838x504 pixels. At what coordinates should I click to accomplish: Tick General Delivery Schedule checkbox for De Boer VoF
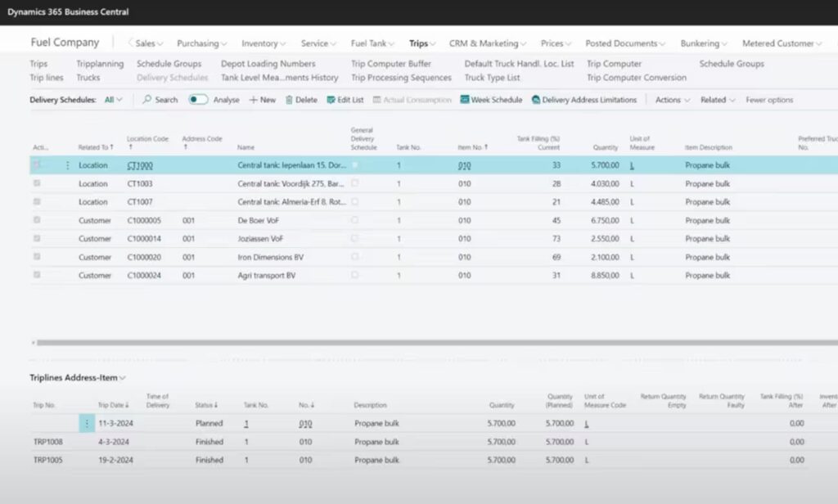tap(354, 220)
